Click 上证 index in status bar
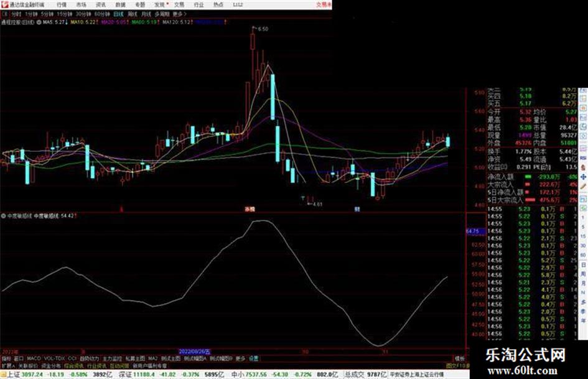Viewport: 588px width, 379px height. (14, 375)
